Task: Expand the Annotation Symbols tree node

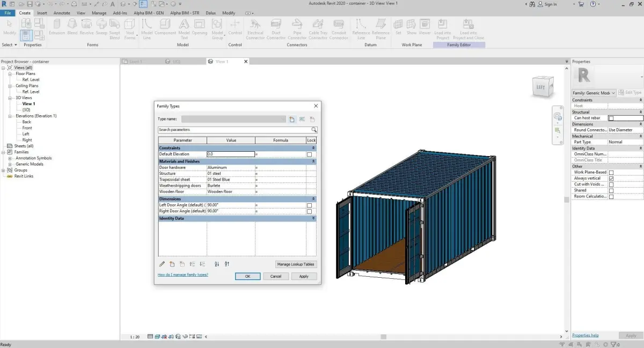Action: [10, 158]
